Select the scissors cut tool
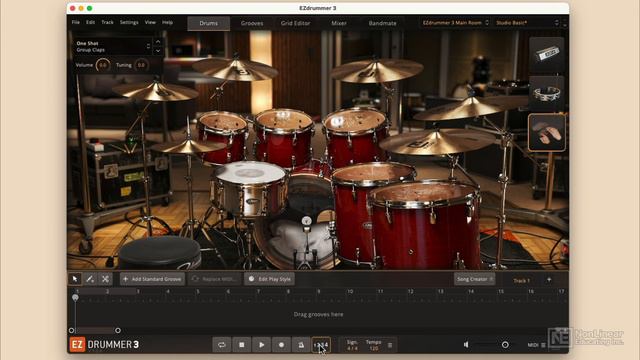Viewport: 640px width, 360px height. (105, 279)
